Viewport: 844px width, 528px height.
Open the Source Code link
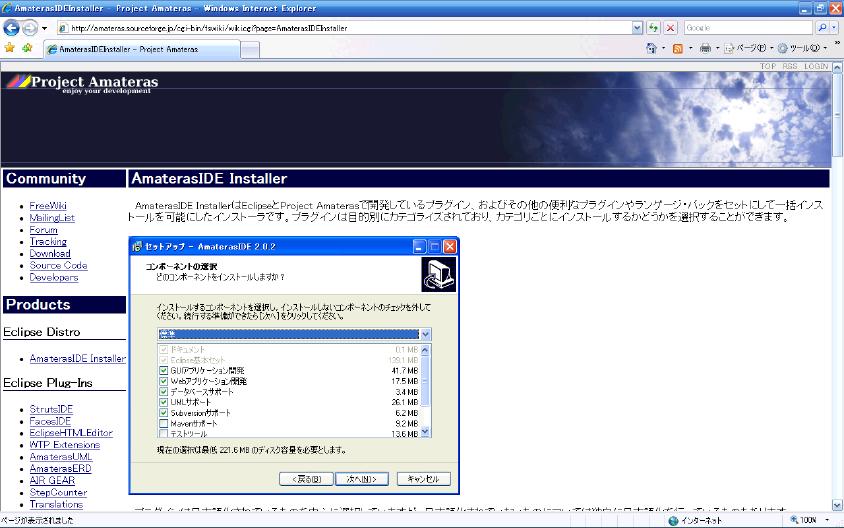[58, 265]
